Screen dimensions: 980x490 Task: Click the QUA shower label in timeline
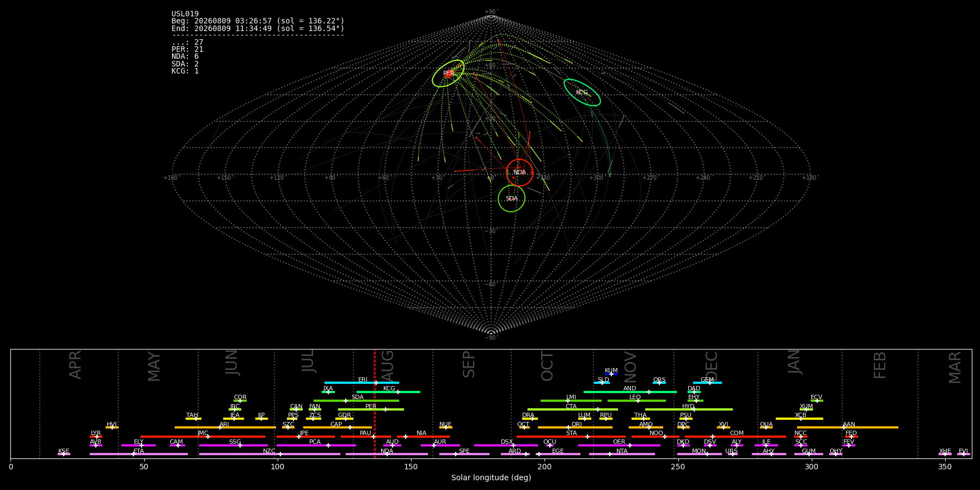click(766, 425)
